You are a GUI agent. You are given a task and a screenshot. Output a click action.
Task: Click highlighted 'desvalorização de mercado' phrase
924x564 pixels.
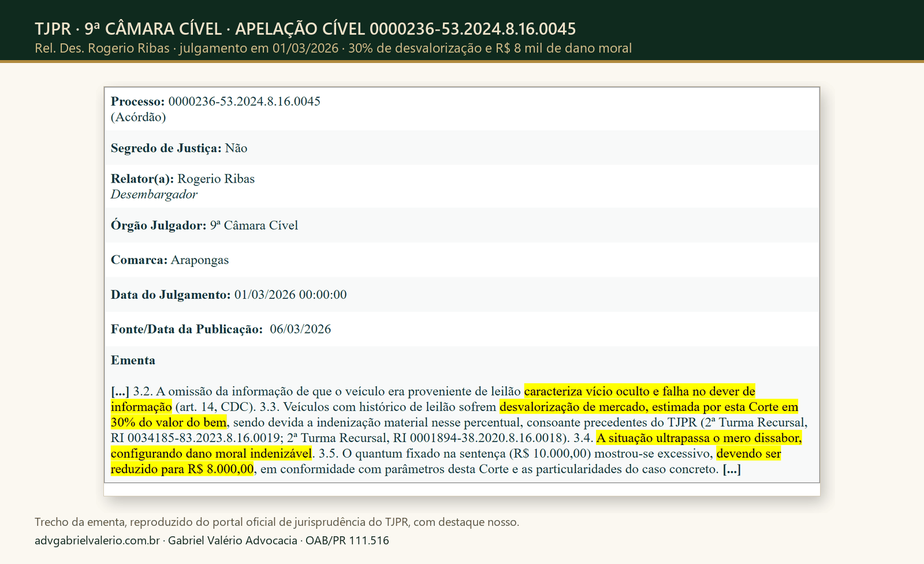click(x=572, y=407)
